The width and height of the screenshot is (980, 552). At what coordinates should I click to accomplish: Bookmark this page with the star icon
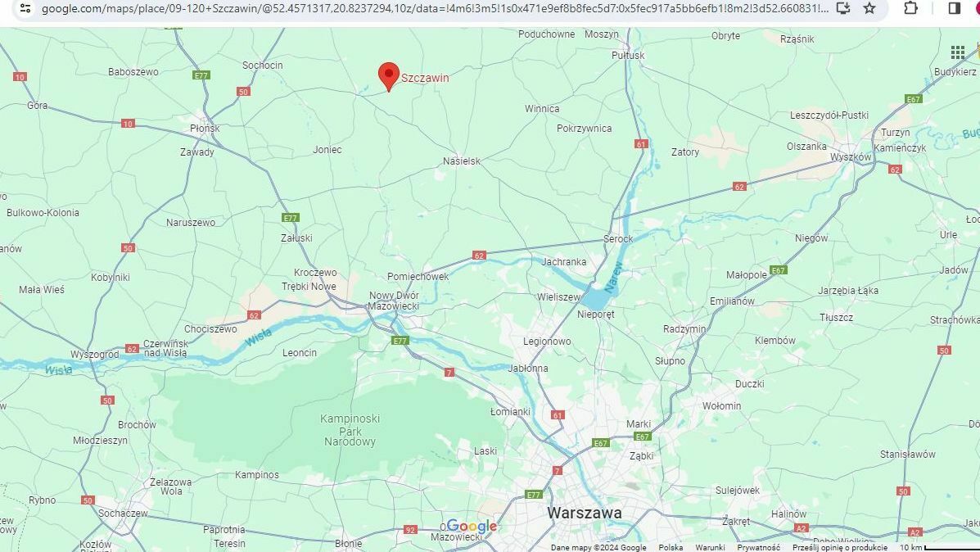869,8
